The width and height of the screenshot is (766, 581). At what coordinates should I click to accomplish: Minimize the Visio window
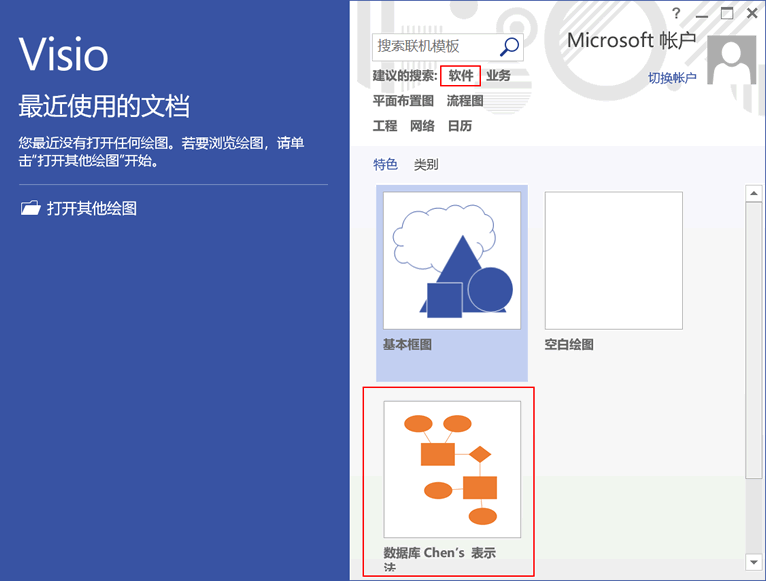702,15
